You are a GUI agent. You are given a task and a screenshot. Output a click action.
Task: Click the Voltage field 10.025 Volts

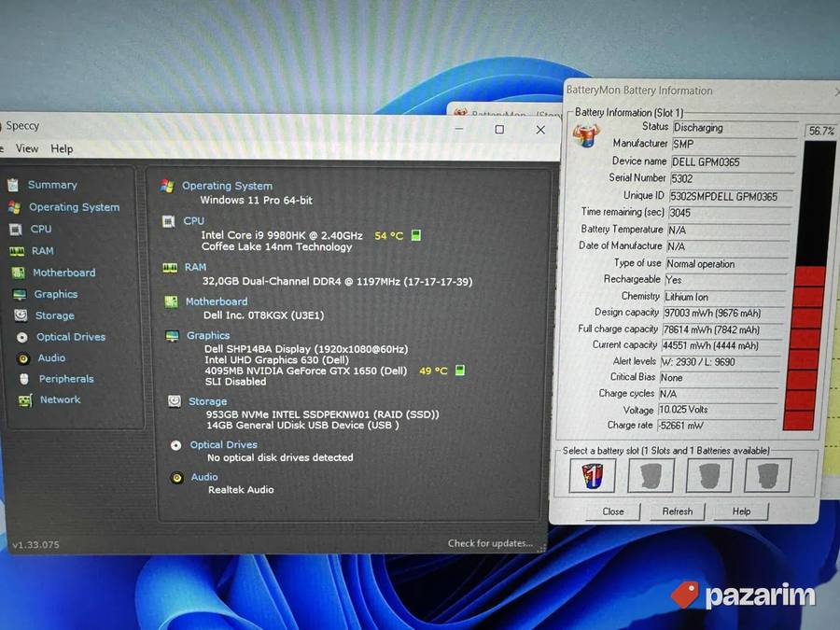point(718,410)
